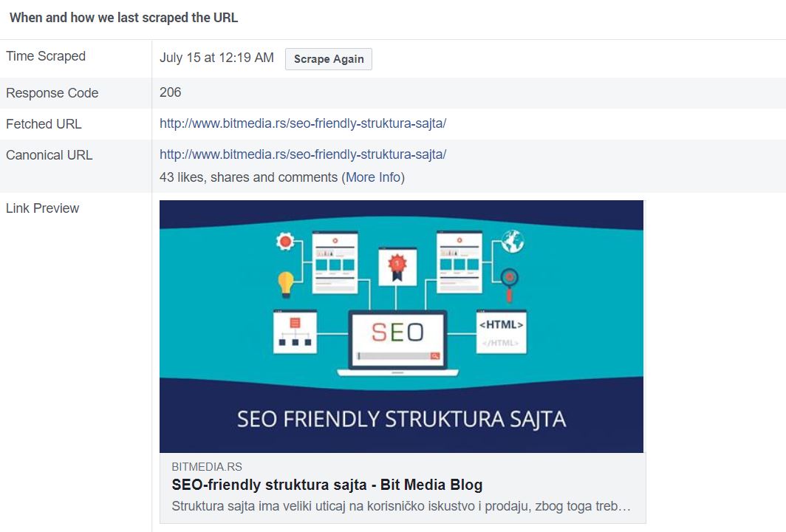Open the Fetched URL bitmedia.rs link
Image resolution: width=786 pixels, height=532 pixels.
pos(303,124)
